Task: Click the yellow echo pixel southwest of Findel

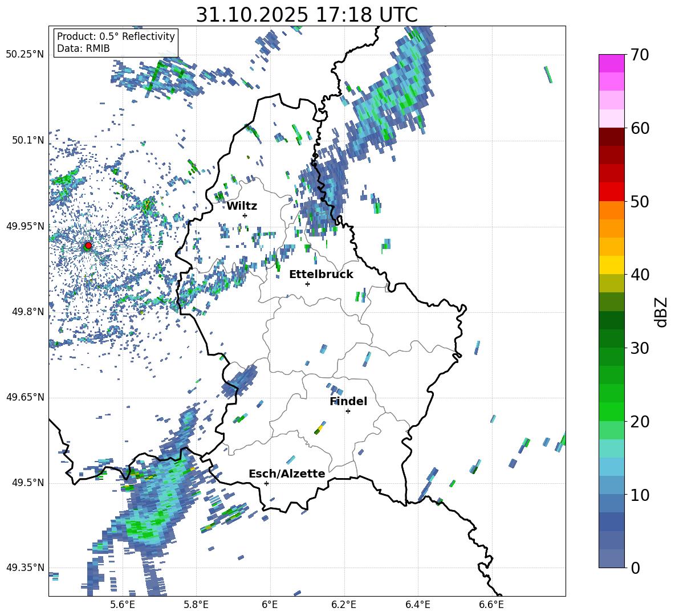Action: coord(320,429)
